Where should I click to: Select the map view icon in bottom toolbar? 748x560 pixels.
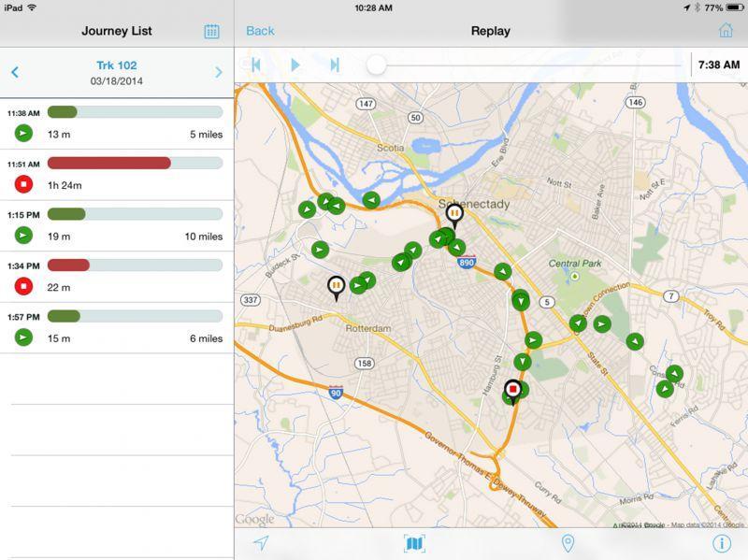tap(413, 543)
